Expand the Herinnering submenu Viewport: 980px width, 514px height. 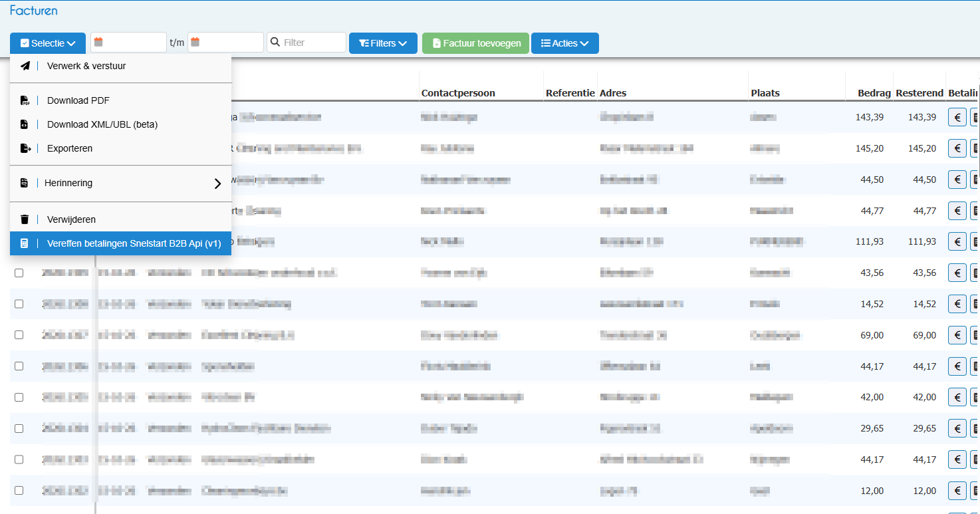[x=120, y=183]
